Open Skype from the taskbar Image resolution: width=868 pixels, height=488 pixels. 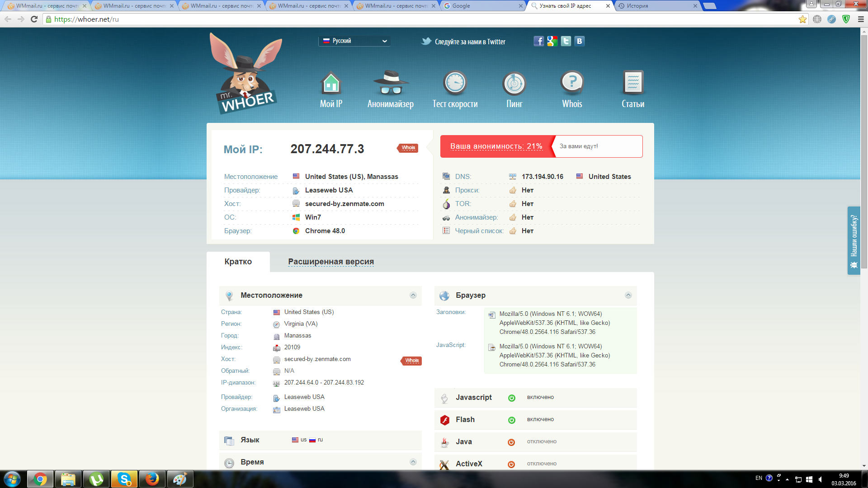click(x=124, y=479)
